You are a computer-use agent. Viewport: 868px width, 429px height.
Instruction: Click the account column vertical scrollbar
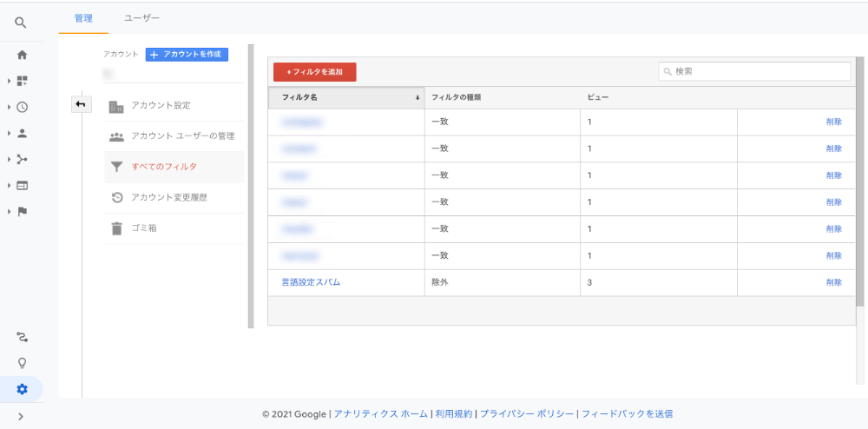tap(251, 186)
